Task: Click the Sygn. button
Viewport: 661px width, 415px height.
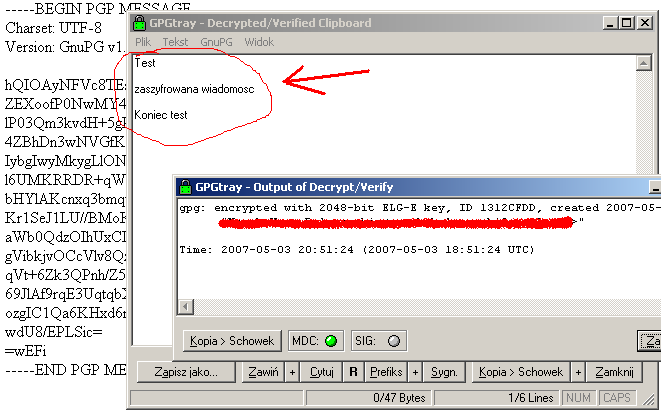Action: (x=444, y=372)
